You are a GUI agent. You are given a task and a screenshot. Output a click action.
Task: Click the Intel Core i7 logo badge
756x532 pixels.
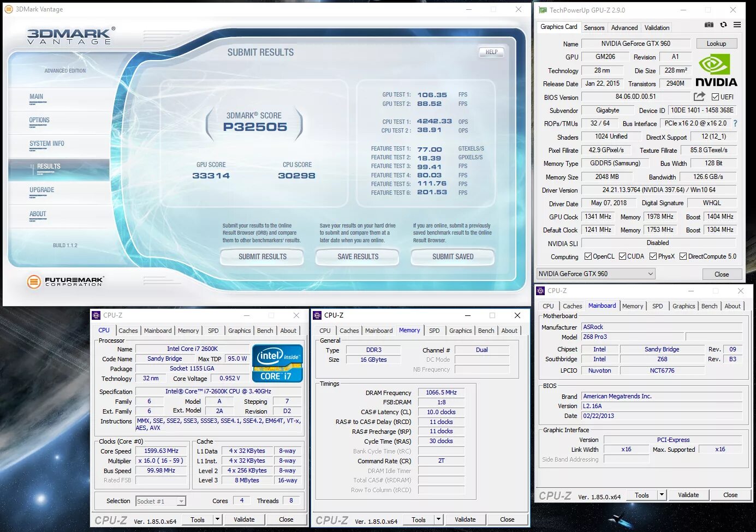(x=277, y=363)
